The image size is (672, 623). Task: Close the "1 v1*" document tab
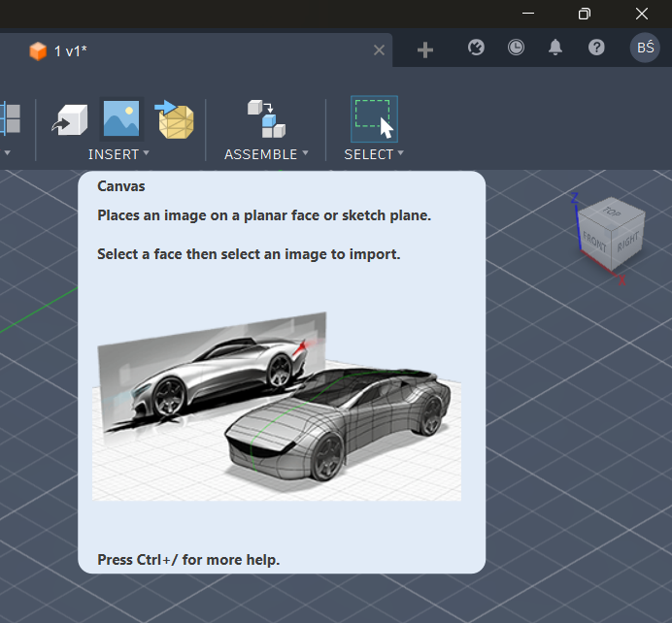pos(380,50)
